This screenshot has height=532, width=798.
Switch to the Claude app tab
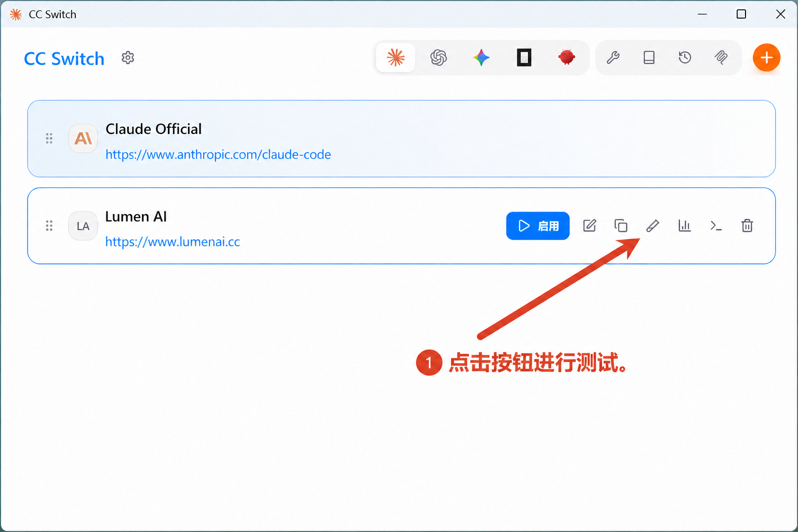tap(396, 57)
